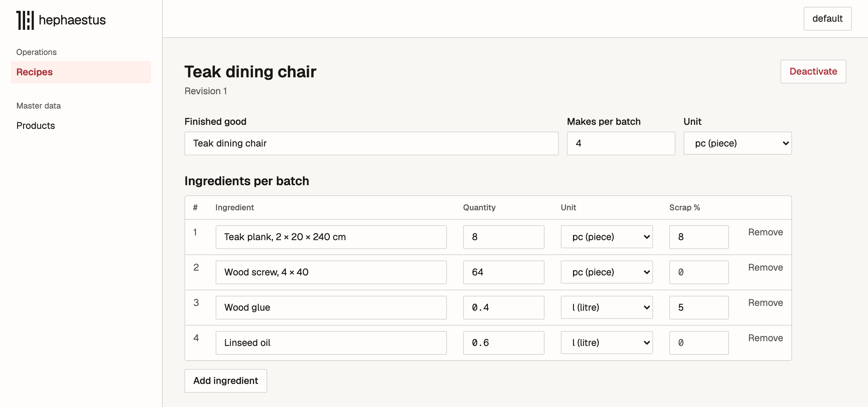Edit the Wood glue ingredient name
Screen dimensions: 868x407
pos(331,308)
